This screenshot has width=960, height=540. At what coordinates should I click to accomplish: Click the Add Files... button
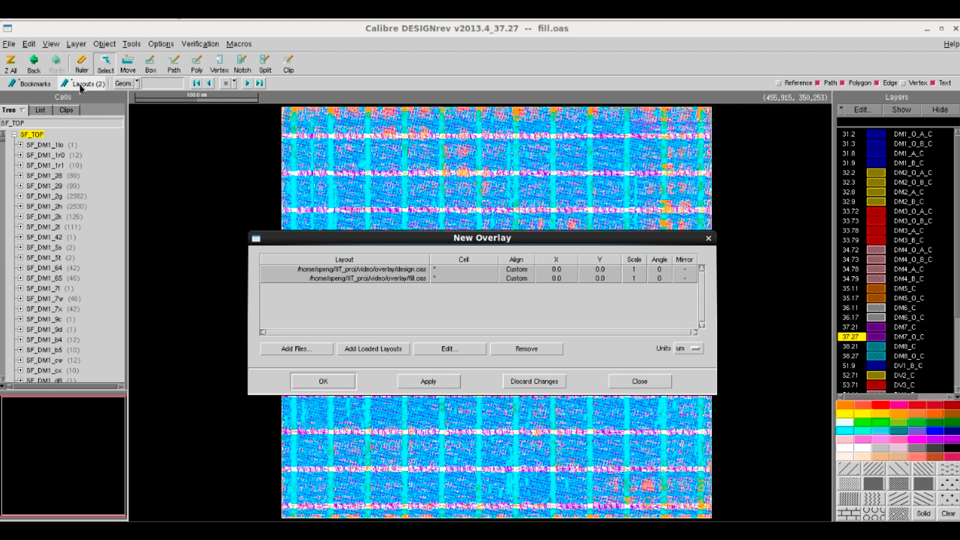[x=297, y=349]
